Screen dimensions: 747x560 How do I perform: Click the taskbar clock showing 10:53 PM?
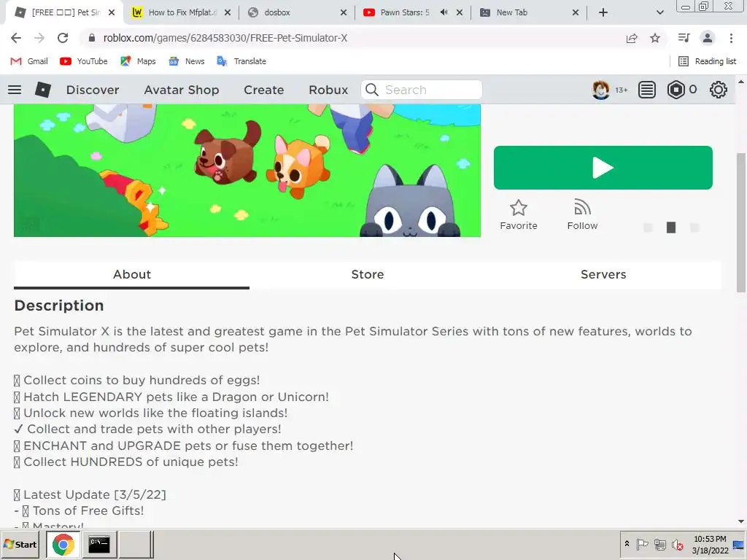710,545
